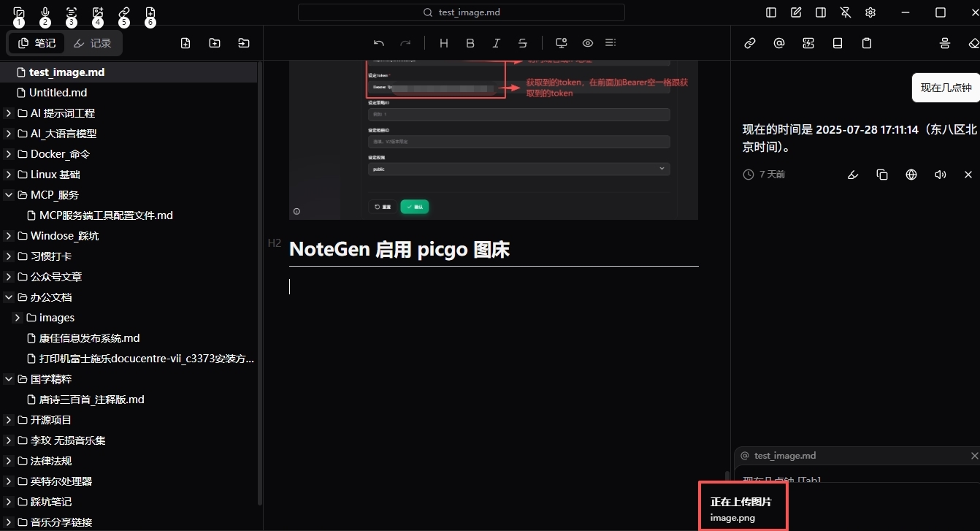Open Untitled.md in the file tree
Image resolution: width=980 pixels, height=531 pixels.
tap(58, 93)
